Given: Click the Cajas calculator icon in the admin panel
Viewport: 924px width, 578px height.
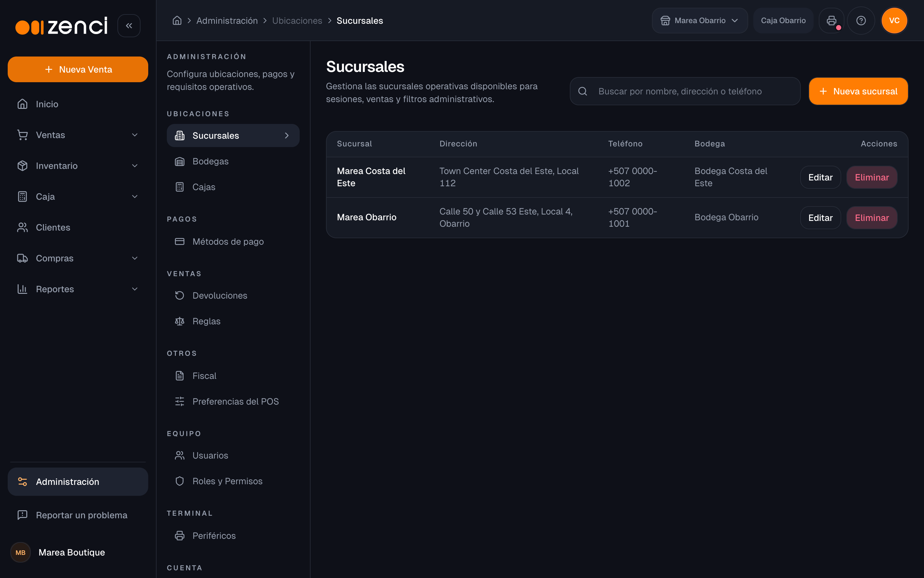Looking at the screenshot, I should click(179, 187).
